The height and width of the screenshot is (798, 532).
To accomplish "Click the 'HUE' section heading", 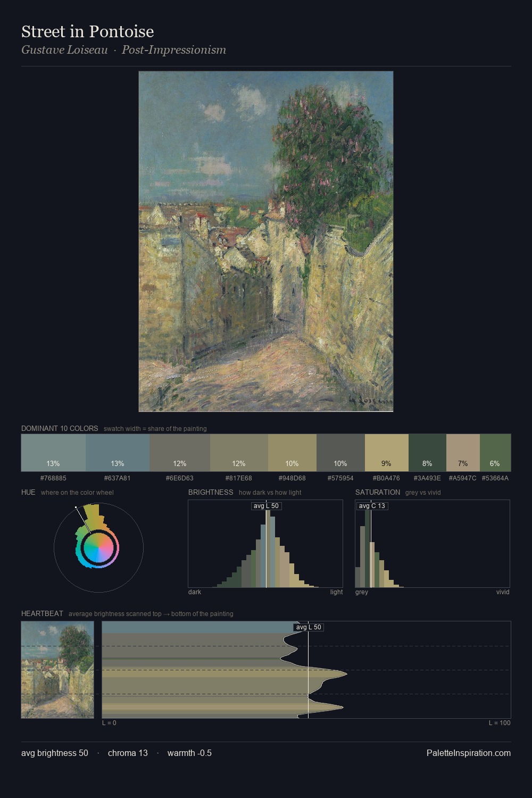I will [28, 492].
